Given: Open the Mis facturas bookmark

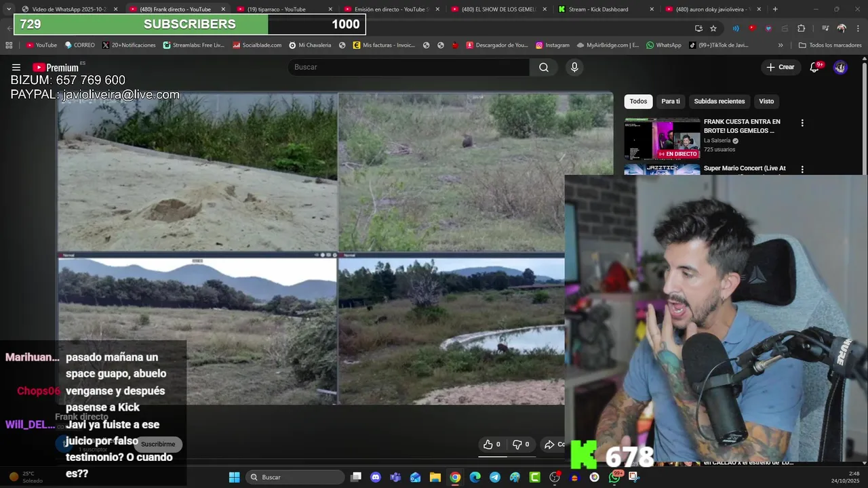Looking at the screenshot, I should coord(384,45).
